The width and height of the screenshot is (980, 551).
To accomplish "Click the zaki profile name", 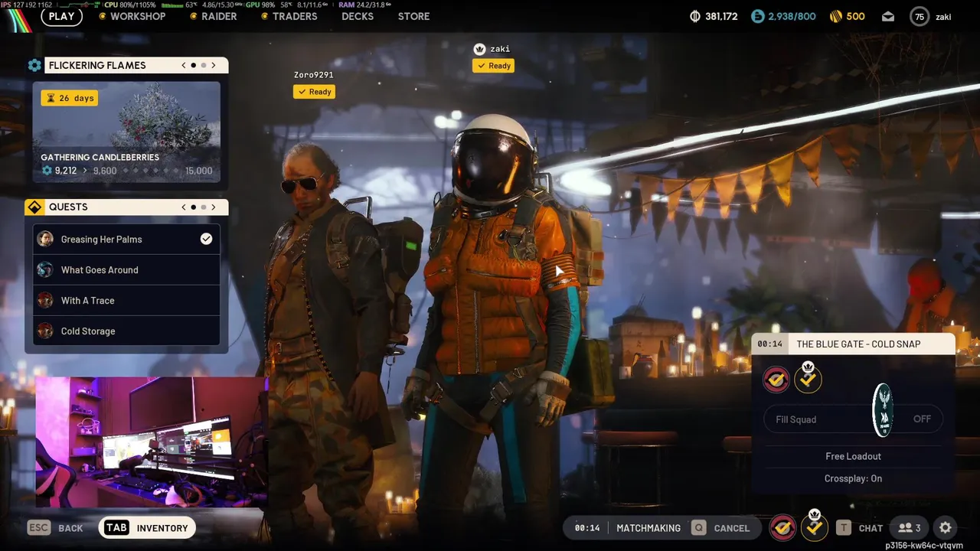I will coord(943,16).
